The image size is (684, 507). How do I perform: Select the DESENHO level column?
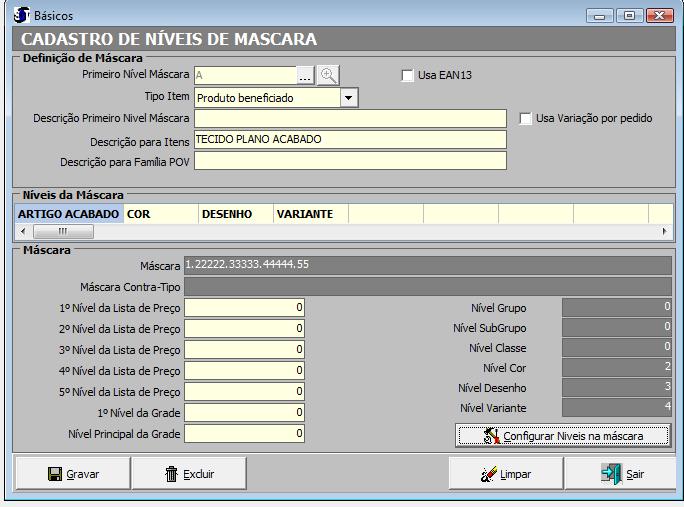235,213
